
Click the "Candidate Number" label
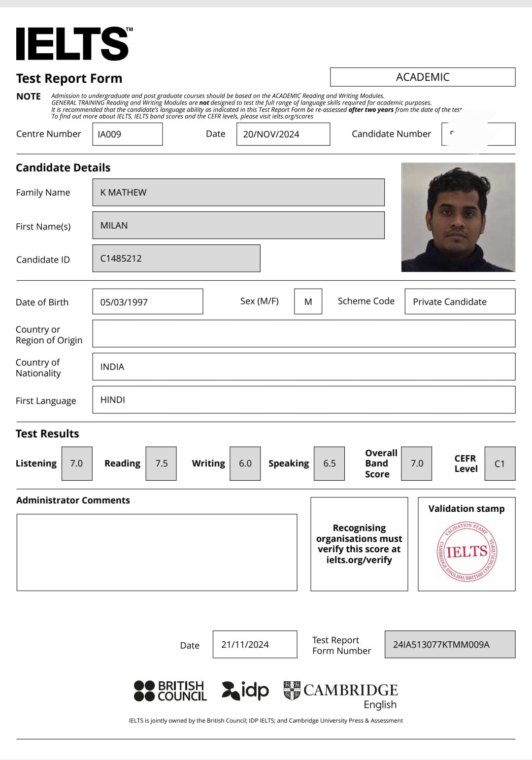tap(391, 134)
